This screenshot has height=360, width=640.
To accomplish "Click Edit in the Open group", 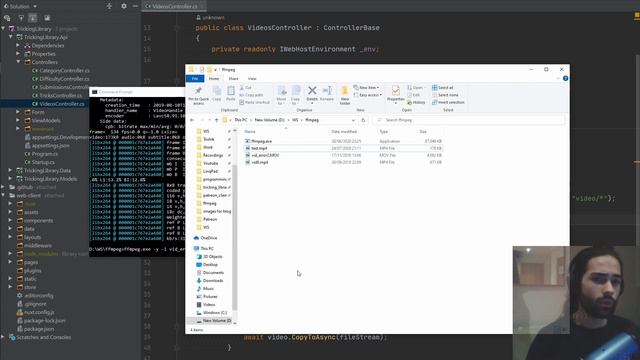I will [x=413, y=95].
